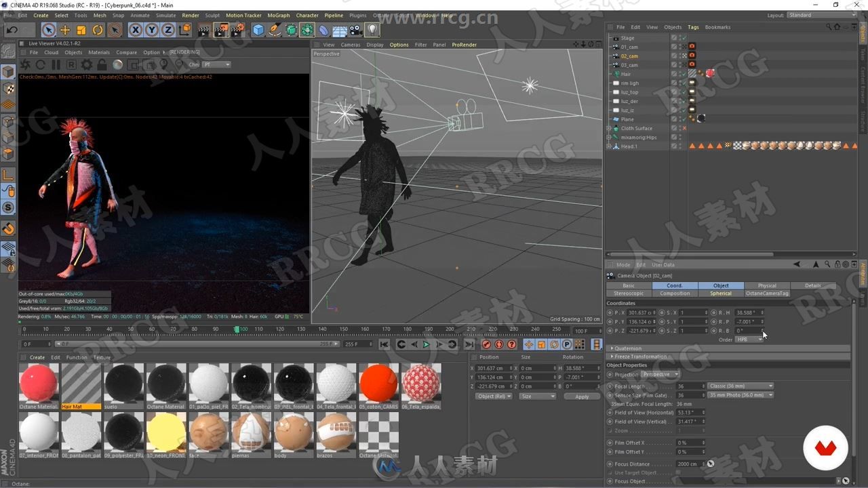Open the Projection Perspective dropdown
This screenshot has width=868, height=488.
click(660, 374)
